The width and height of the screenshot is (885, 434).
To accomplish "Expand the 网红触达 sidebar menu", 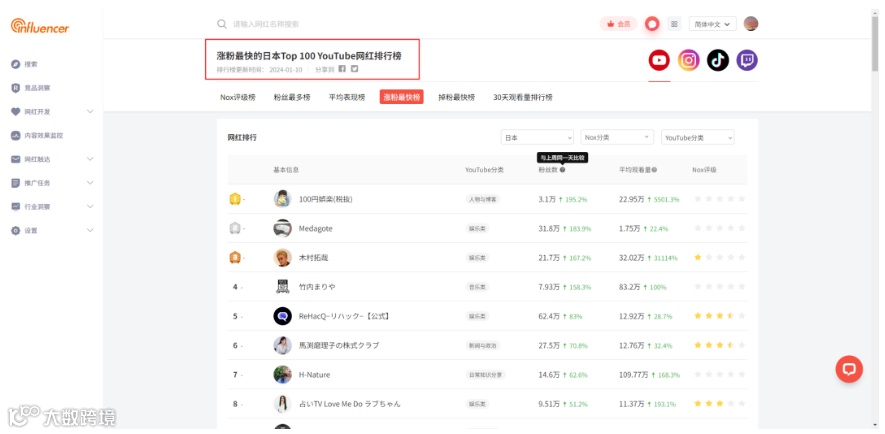I will coord(90,159).
